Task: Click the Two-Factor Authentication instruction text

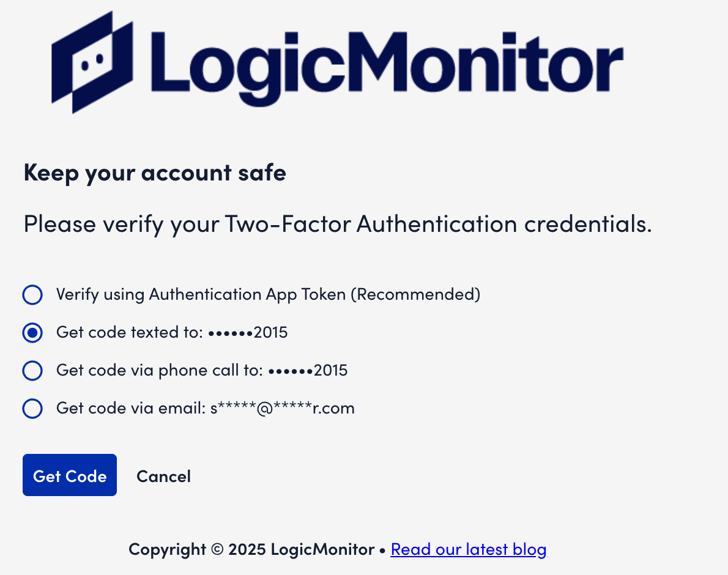Action: [338, 224]
